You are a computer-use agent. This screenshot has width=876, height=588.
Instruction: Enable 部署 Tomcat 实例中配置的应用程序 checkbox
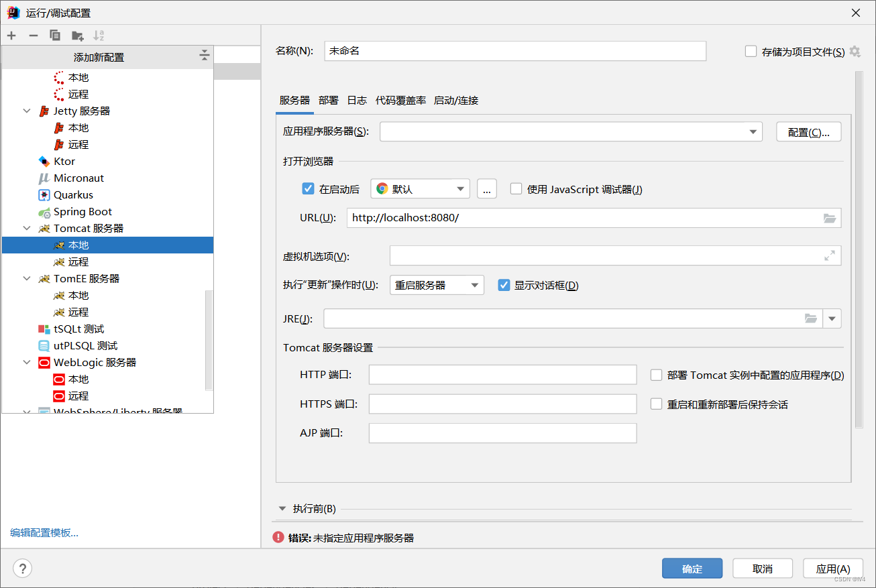[x=656, y=375]
